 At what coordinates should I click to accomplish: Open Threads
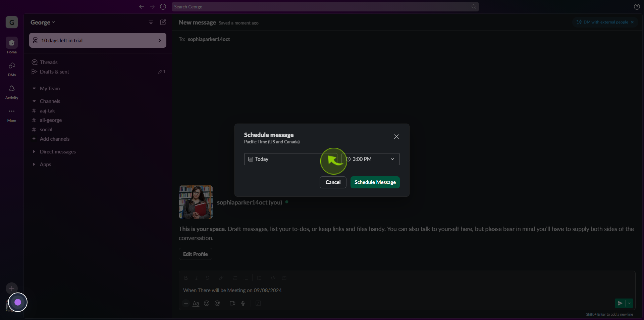coord(49,62)
